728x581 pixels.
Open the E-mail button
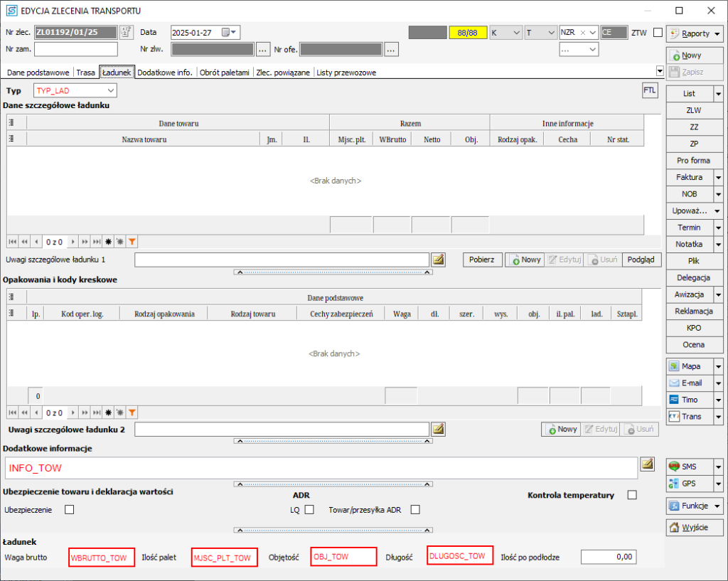point(688,383)
